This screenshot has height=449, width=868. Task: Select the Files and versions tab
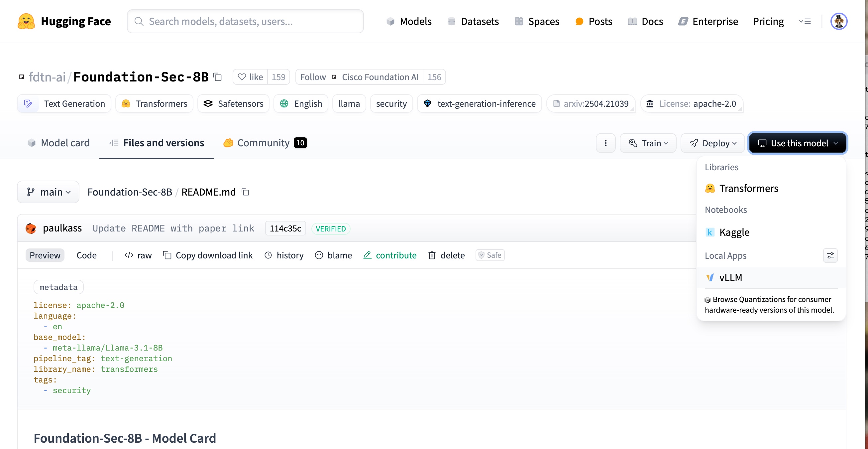click(x=156, y=143)
